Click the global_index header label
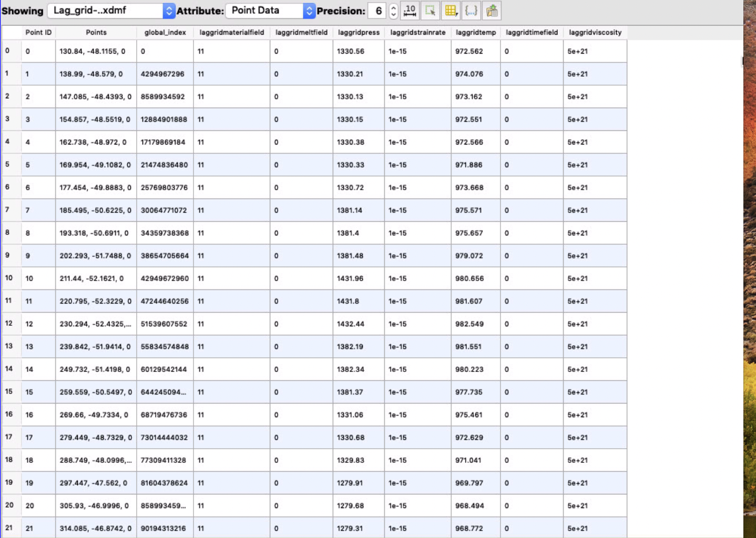756x538 pixels. click(x=165, y=32)
